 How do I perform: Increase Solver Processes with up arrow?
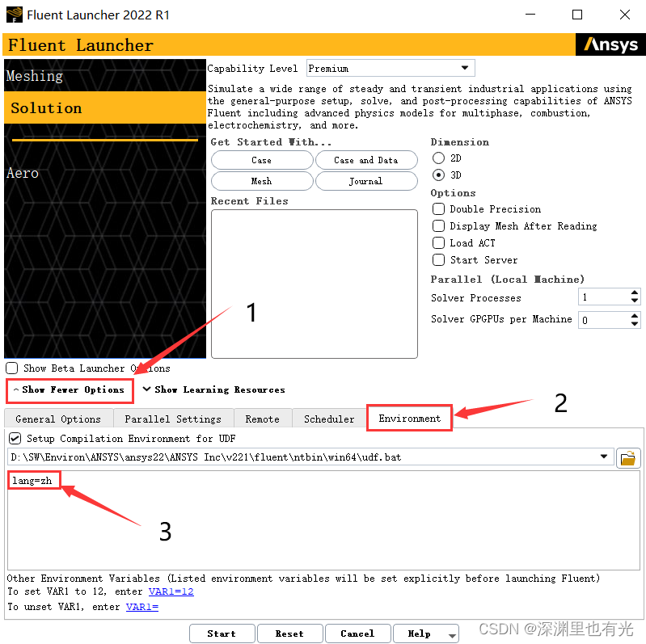coord(634,293)
